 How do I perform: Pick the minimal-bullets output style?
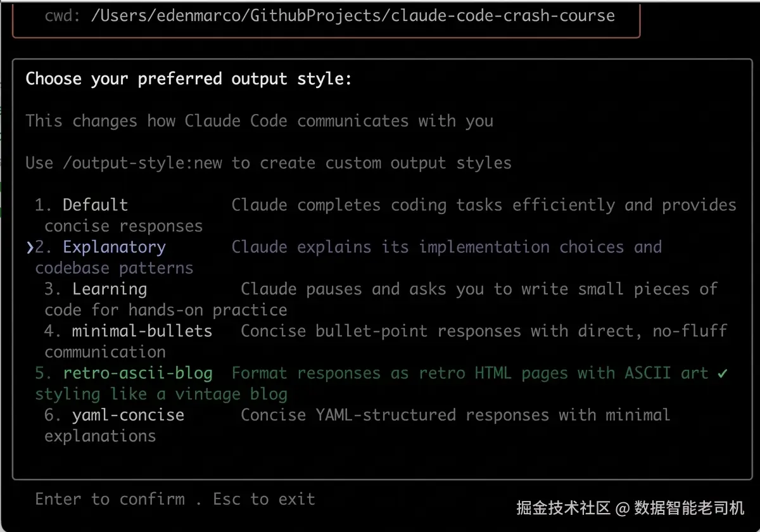[x=142, y=331]
